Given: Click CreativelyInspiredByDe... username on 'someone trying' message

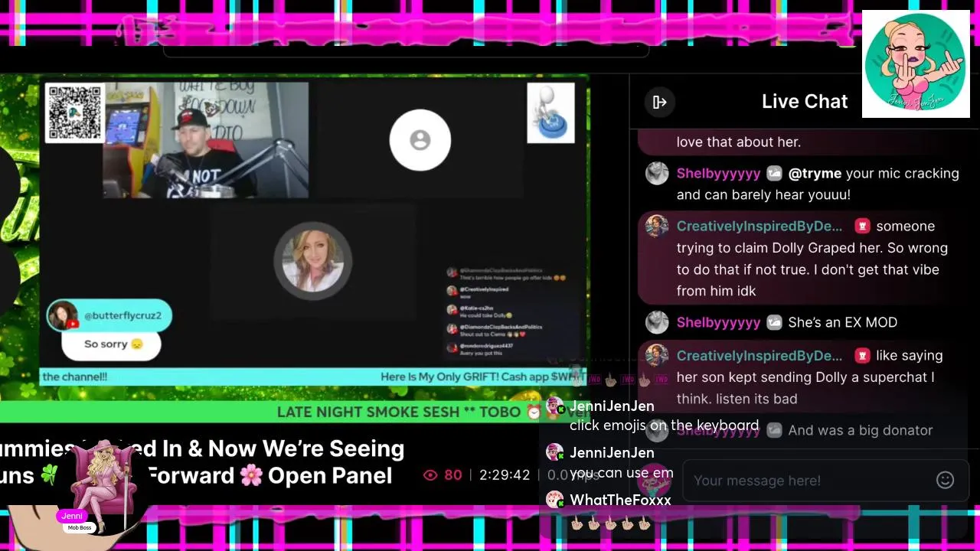Looking at the screenshot, I should pos(759,227).
